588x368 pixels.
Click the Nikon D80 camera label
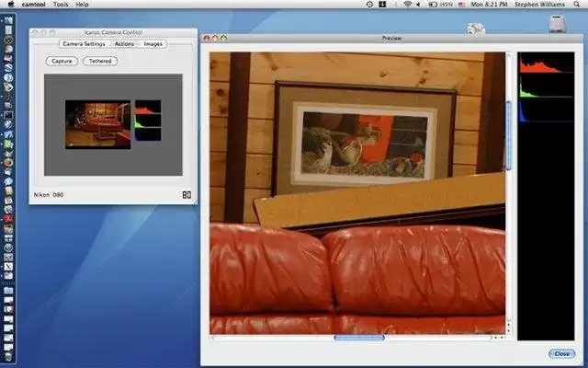point(49,195)
